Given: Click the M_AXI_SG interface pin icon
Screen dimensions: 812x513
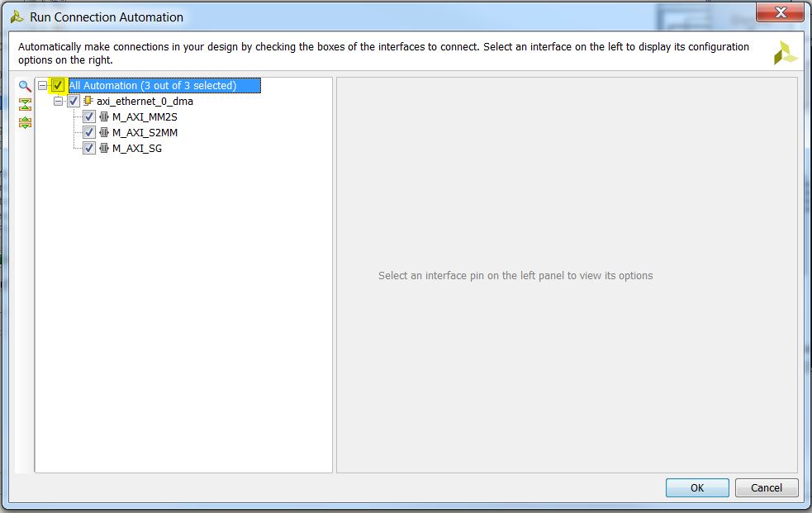Looking at the screenshot, I should coord(103,148).
